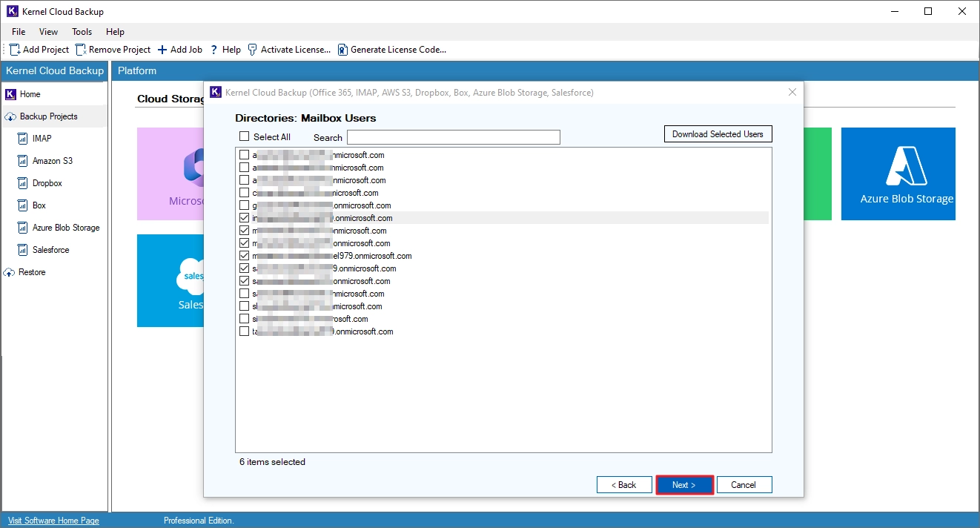Click the Generate License Code icon

(x=342, y=50)
